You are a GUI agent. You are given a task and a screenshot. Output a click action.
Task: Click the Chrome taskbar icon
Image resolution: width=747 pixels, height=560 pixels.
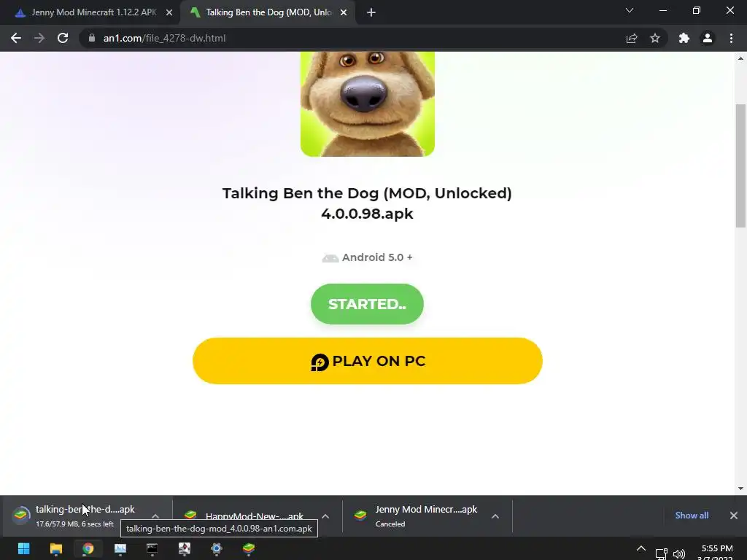88,548
